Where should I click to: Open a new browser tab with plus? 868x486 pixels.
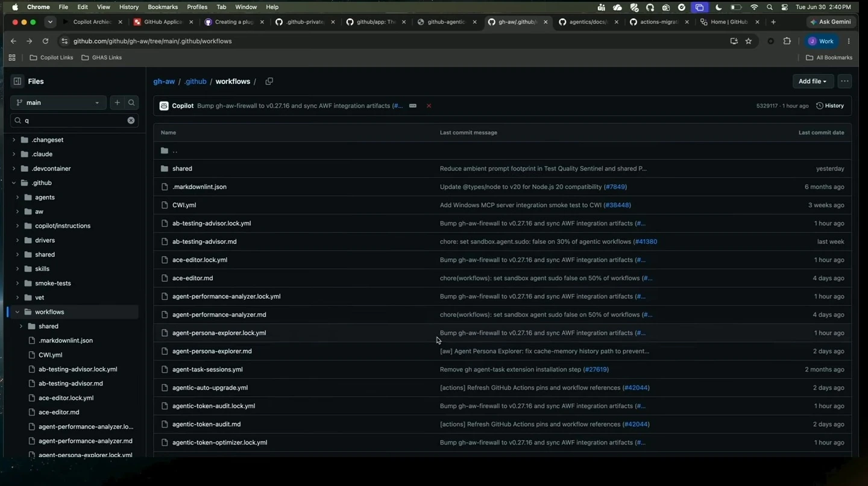click(x=773, y=22)
